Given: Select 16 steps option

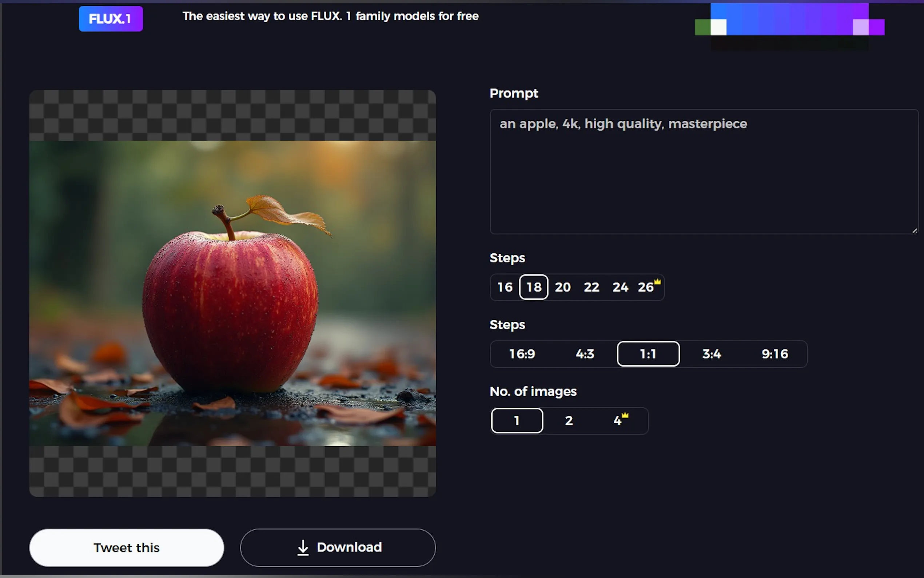Looking at the screenshot, I should 505,287.
